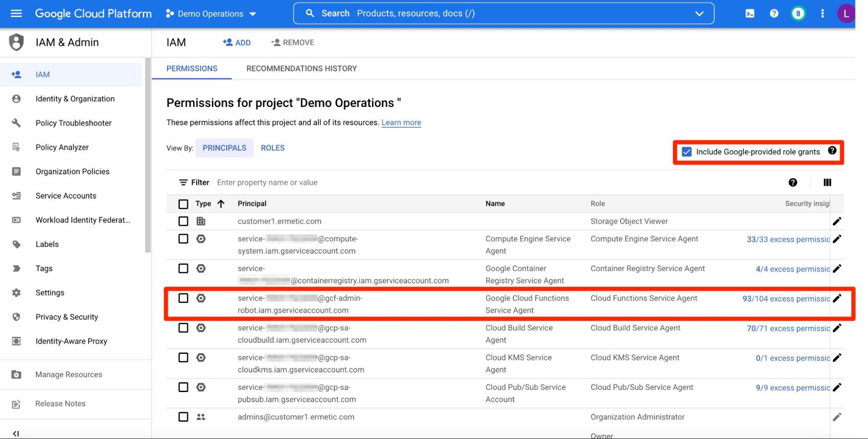Edit Cloud KMS Service Agent principal
868x439 pixels.
(837, 357)
